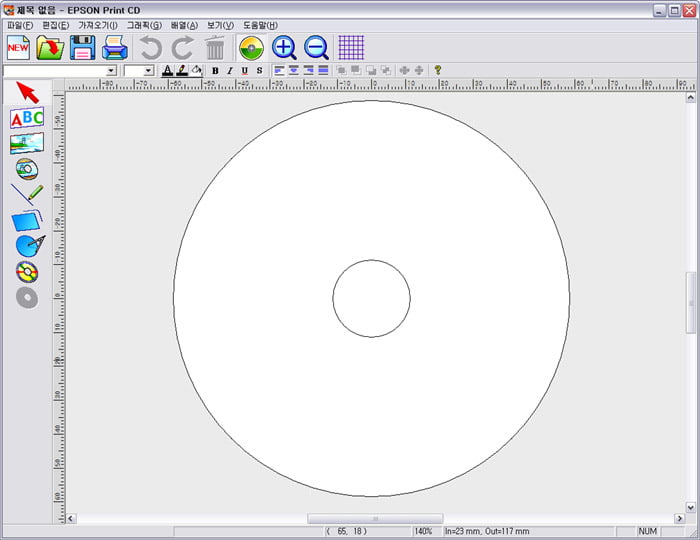Select the landscape picture insert tool
The width and height of the screenshot is (700, 540).
click(27, 143)
